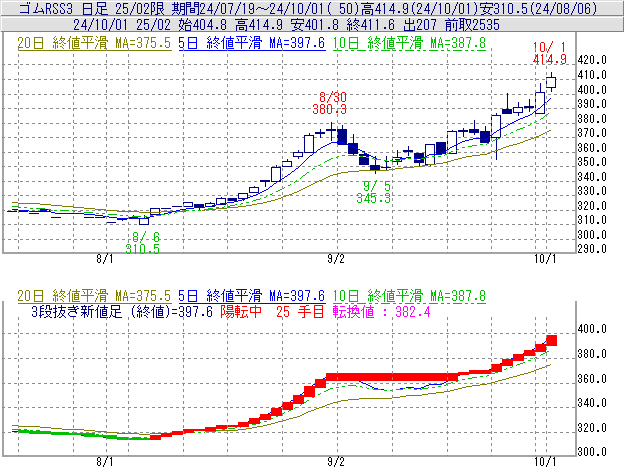
Task: Click the 安310.5(24/08/06) text in title bar
Action: click(x=539, y=8)
